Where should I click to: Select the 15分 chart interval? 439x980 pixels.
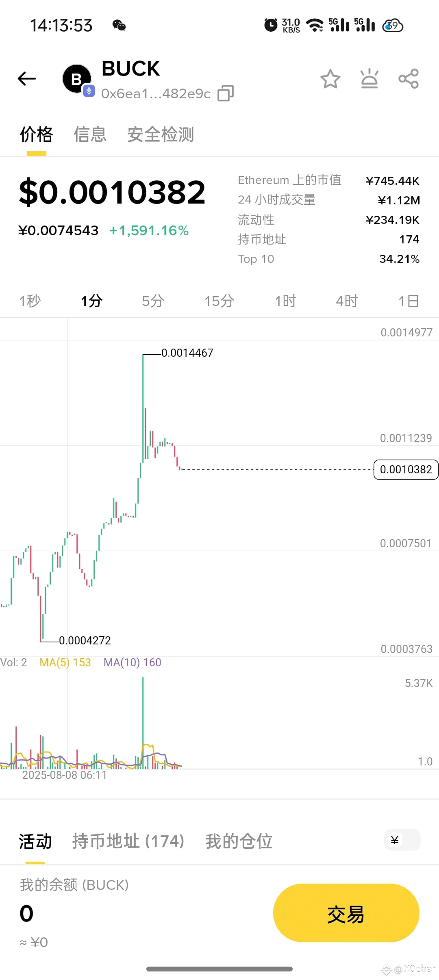(x=219, y=301)
